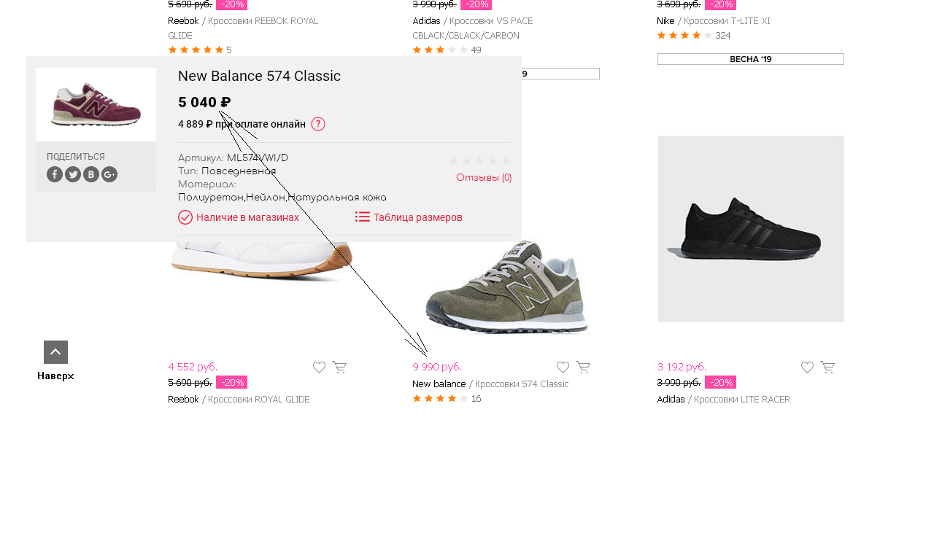934x560 pixels.
Task: Rate product with the five empty stars
Action: point(479,161)
